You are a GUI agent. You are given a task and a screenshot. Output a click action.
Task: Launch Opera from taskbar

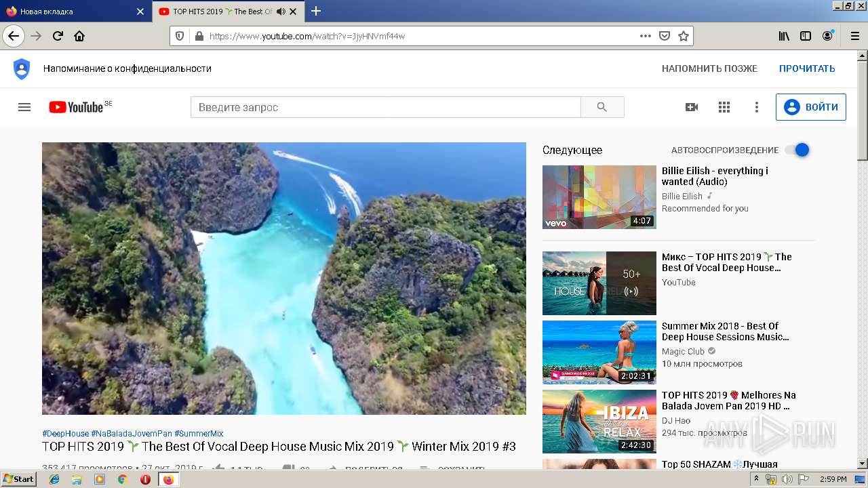pos(145,479)
